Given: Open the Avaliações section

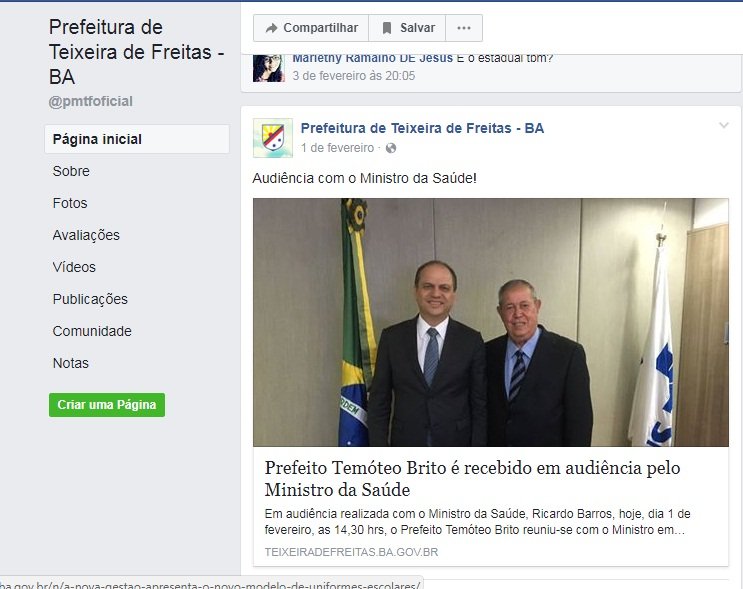Looking at the screenshot, I should tap(86, 235).
